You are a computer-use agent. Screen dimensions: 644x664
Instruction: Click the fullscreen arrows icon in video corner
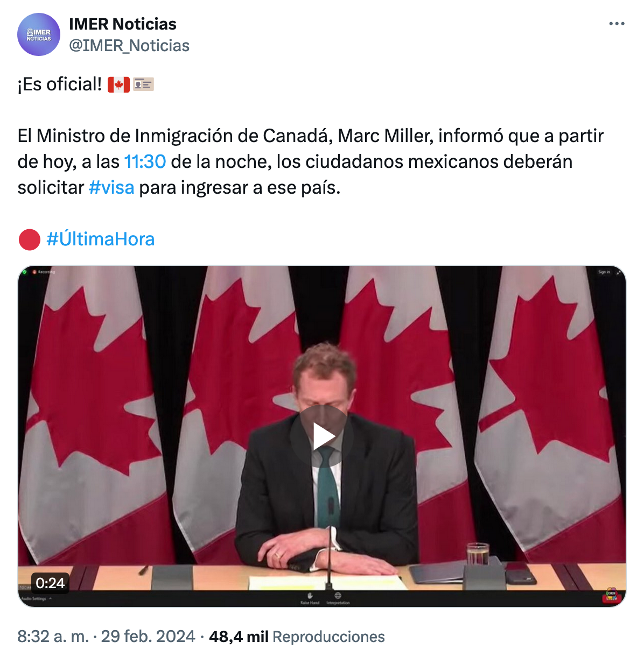click(x=619, y=272)
